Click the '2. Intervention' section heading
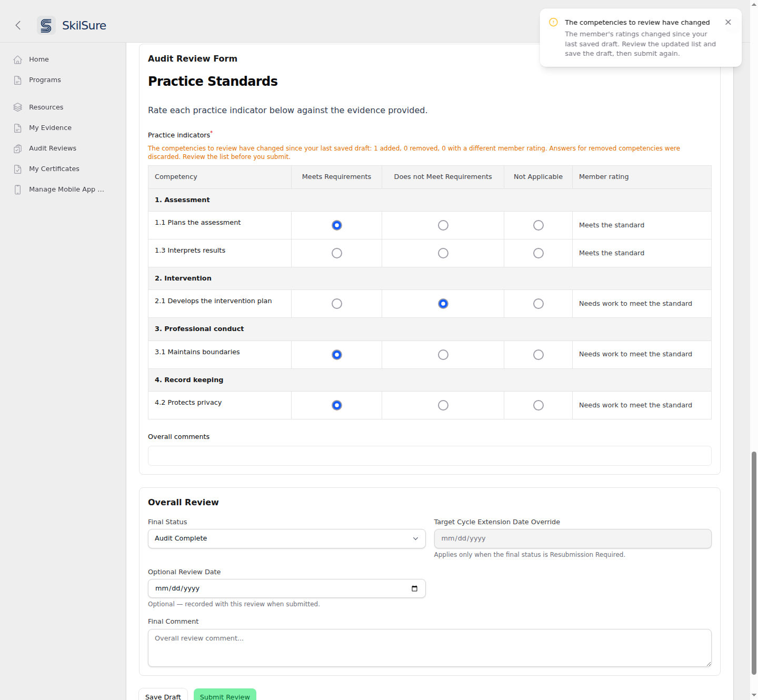This screenshot has height=700, width=758. coord(183,278)
